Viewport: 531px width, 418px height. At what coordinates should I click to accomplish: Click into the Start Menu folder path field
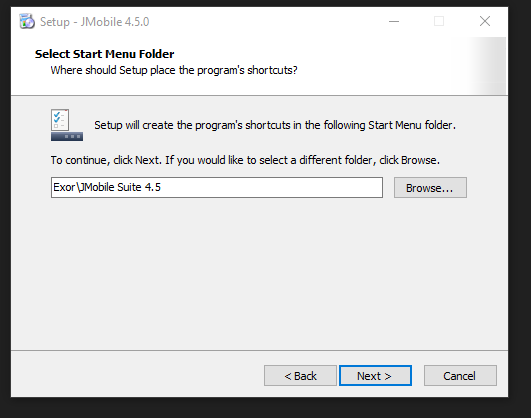217,187
